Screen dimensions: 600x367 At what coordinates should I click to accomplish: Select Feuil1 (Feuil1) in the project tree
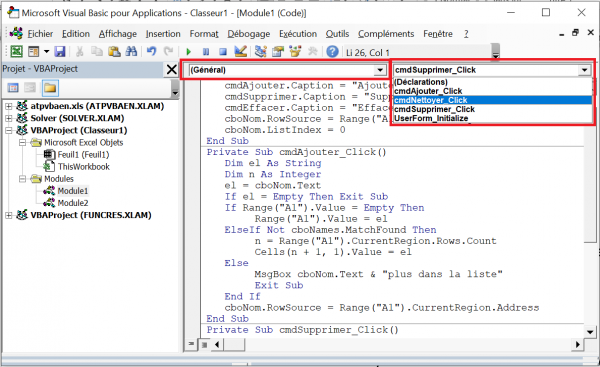pos(83,155)
